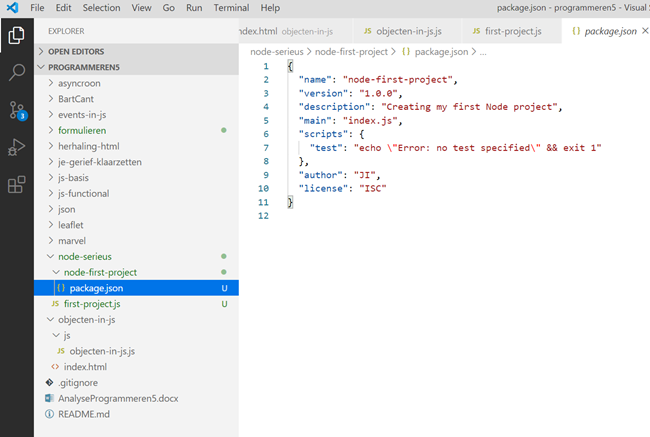Click node-serieus in the breadcrumb
Image resolution: width=650 pixels, height=437 pixels.
(x=277, y=52)
